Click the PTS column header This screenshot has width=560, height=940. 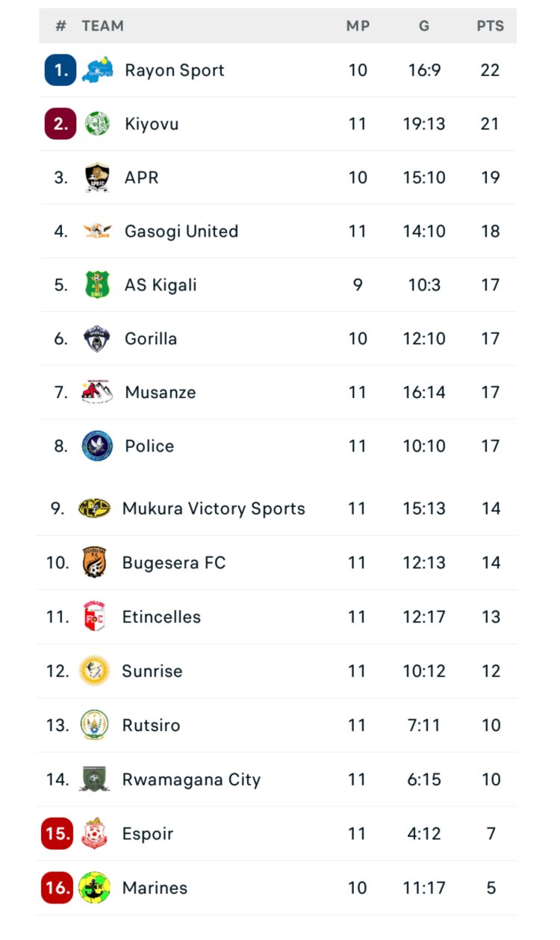[491, 26]
